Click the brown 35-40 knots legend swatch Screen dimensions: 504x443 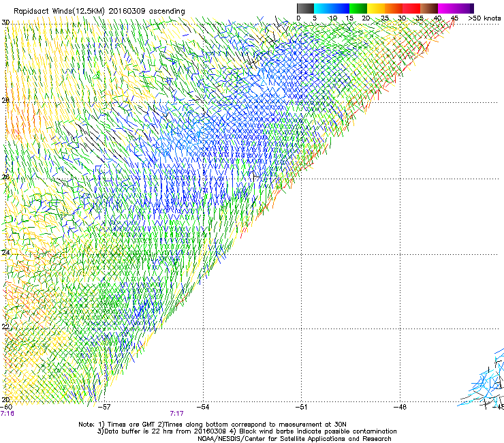(x=429, y=8)
